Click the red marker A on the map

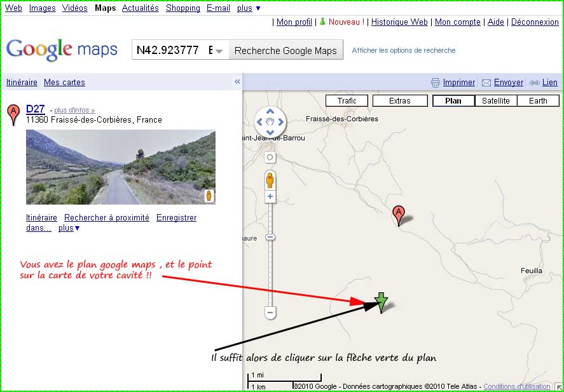click(x=398, y=215)
